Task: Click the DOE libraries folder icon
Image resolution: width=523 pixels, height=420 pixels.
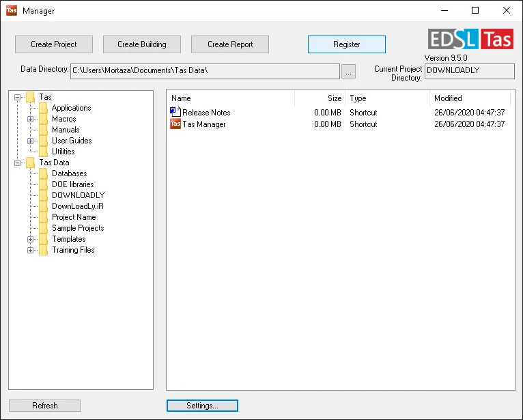Action: point(43,184)
